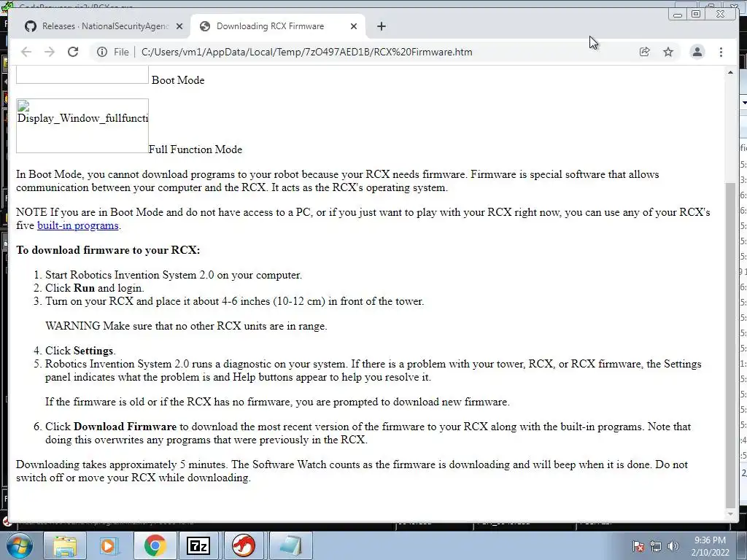
Task: Click bold 'Settings' text in step 4
Action: click(x=93, y=351)
